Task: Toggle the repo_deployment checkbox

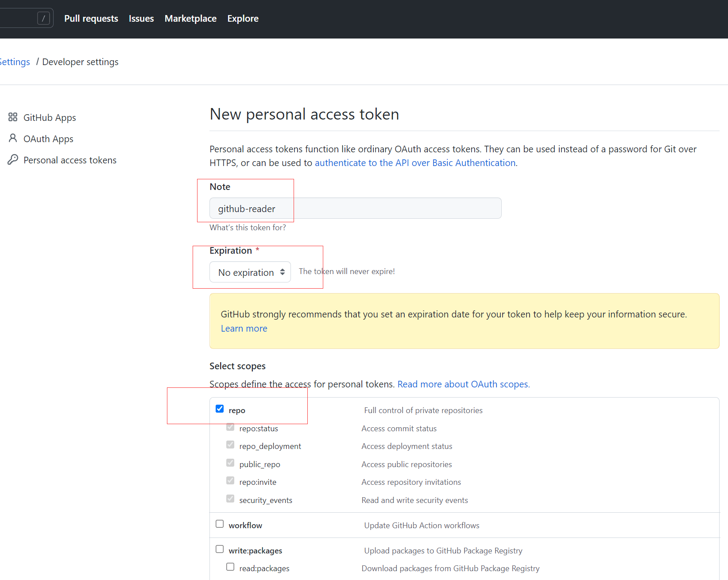Action: coord(230,445)
